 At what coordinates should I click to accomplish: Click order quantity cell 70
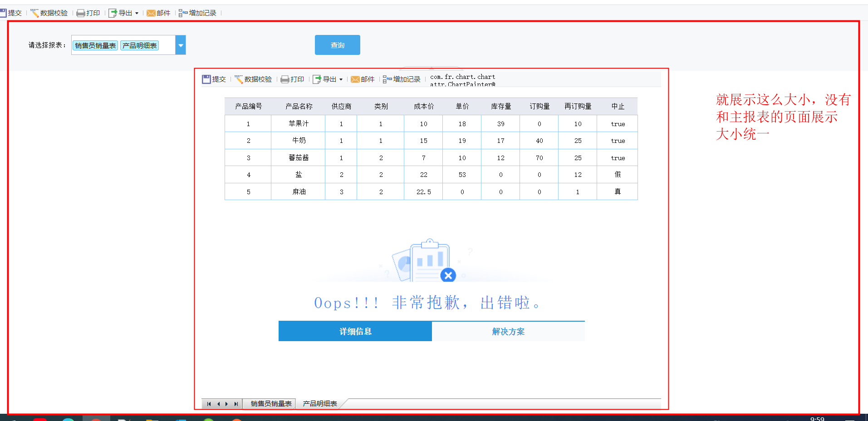(539, 157)
